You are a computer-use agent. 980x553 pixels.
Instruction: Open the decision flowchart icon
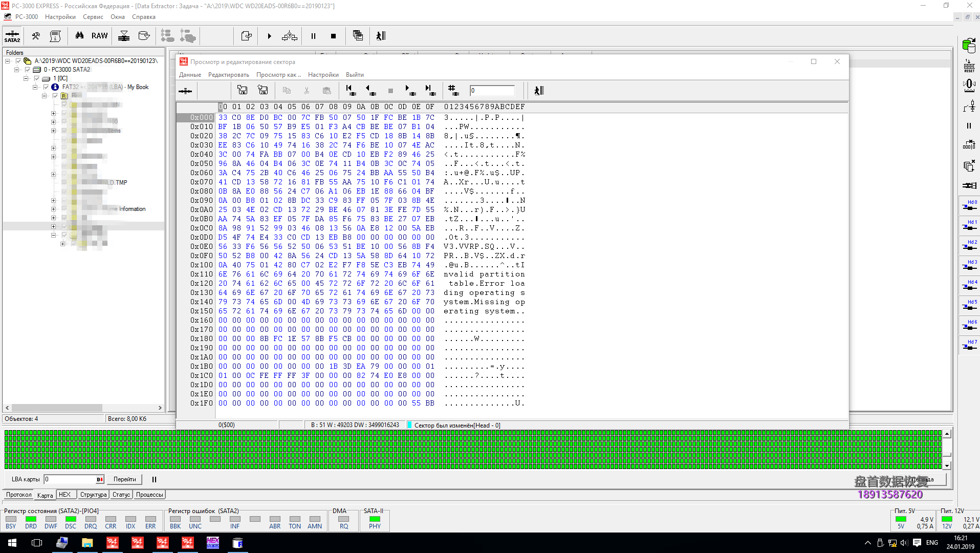(x=289, y=36)
